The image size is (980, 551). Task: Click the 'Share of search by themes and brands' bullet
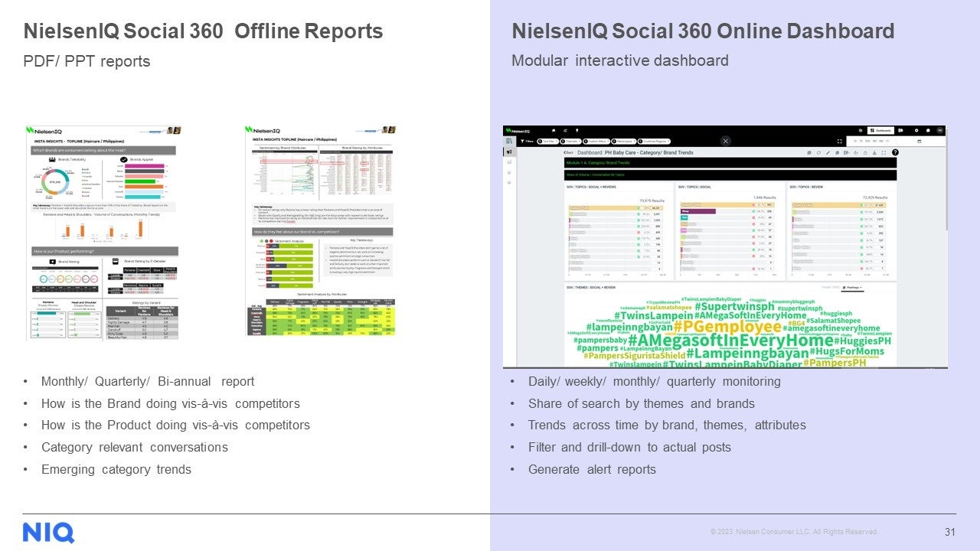[x=642, y=403]
